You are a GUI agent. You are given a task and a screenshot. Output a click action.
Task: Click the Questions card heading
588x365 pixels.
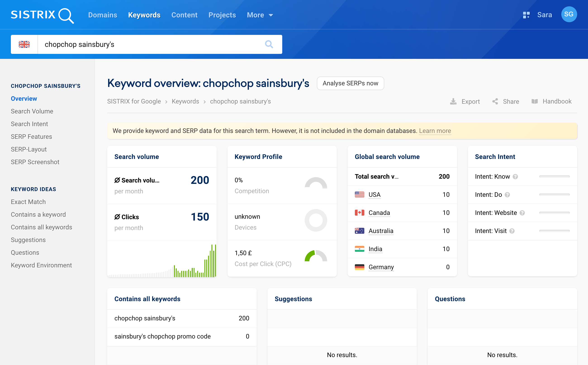(450, 299)
